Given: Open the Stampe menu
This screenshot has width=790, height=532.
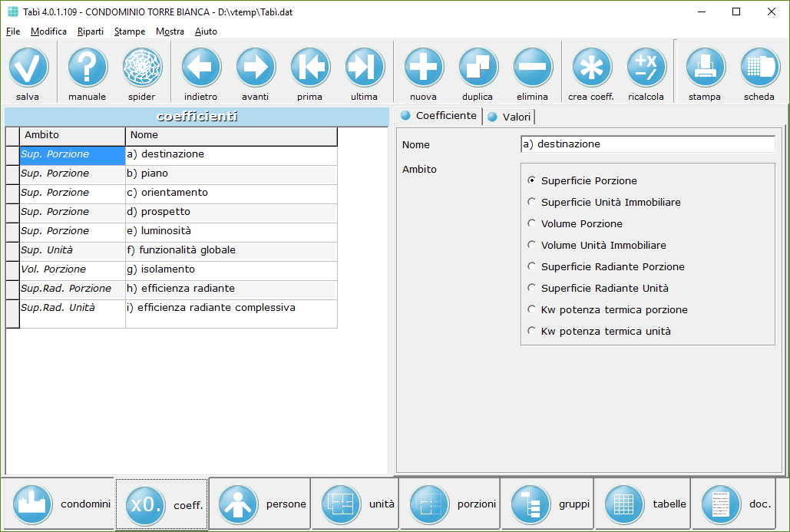Looking at the screenshot, I should [130, 31].
